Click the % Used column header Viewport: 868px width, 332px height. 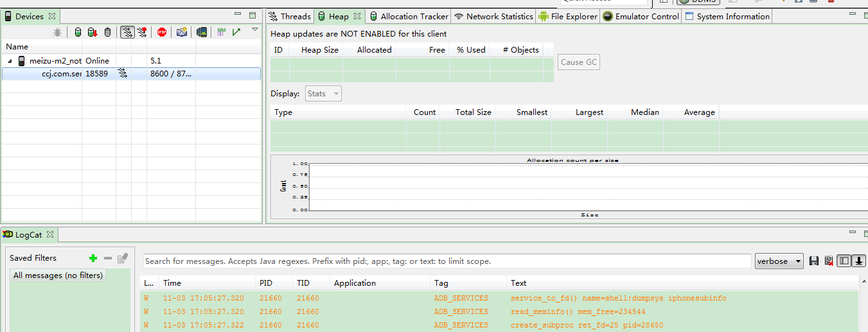469,50
